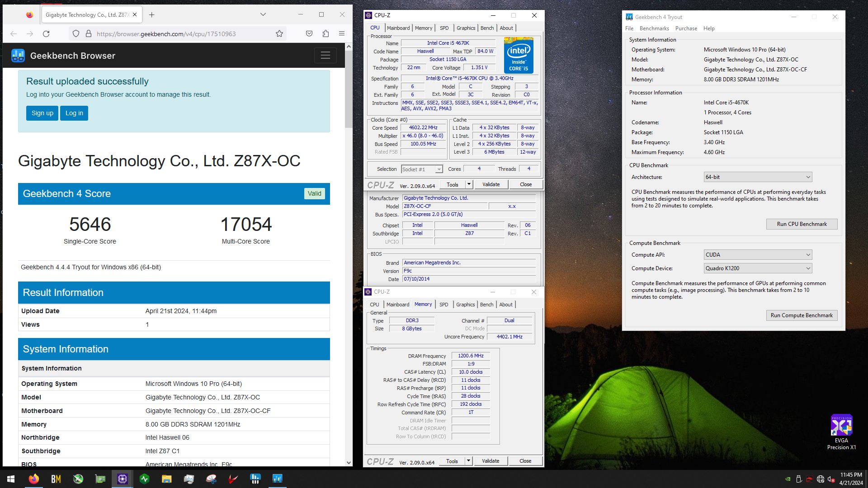868x488 pixels.
Task: Open the Geekbench Benchmarks menu
Action: pos(654,28)
